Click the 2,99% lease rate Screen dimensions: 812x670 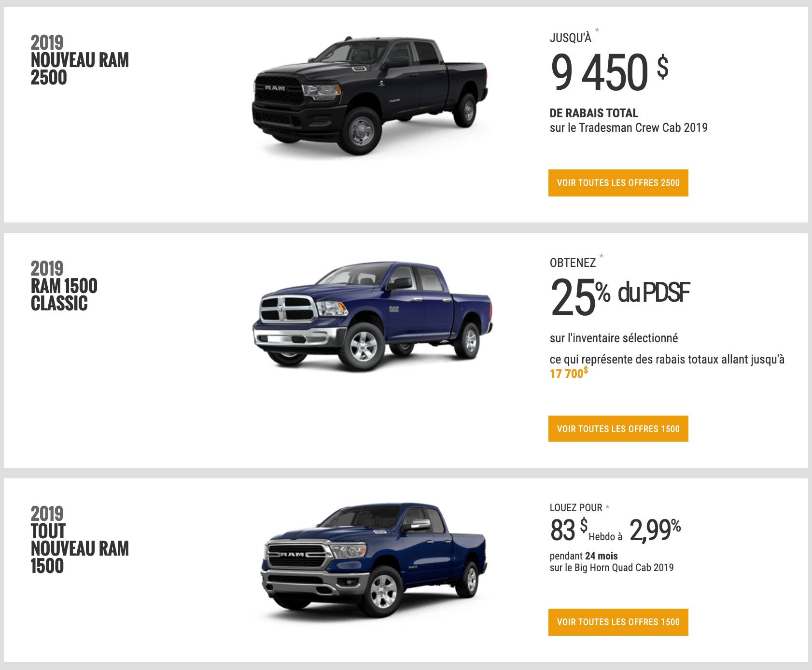655,530
